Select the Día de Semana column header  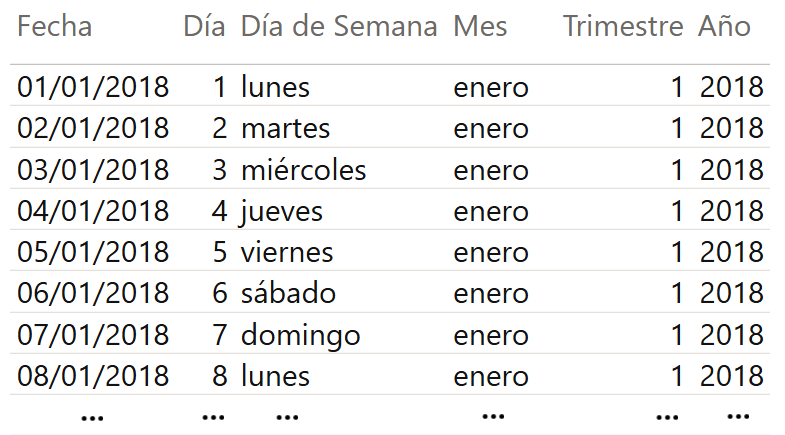(x=339, y=27)
